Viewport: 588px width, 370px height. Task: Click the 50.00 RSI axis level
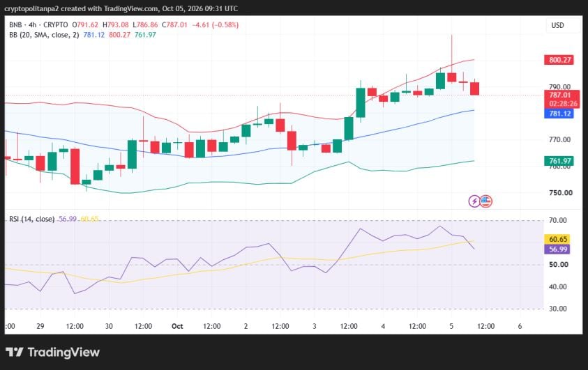tap(559, 264)
